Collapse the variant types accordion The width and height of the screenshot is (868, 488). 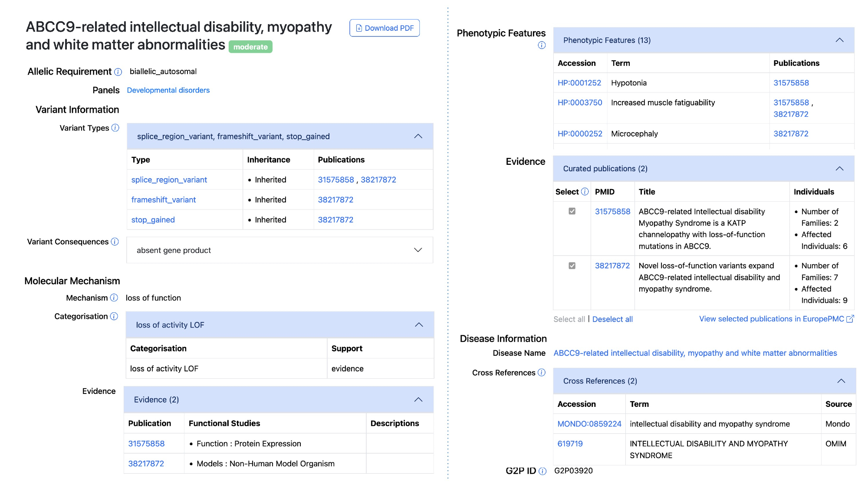pos(418,136)
